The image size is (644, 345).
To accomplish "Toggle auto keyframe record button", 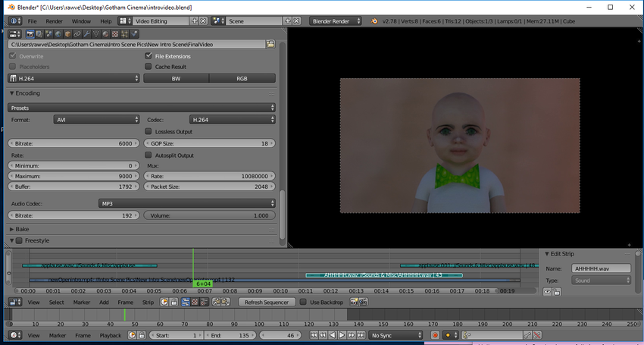I will pyautogui.click(x=435, y=335).
